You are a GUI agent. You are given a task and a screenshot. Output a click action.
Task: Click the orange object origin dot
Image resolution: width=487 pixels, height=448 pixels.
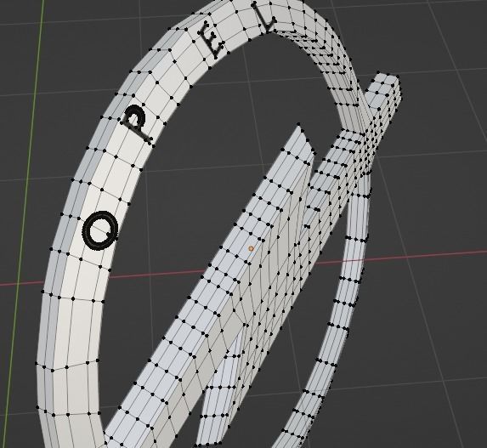pyautogui.click(x=252, y=248)
